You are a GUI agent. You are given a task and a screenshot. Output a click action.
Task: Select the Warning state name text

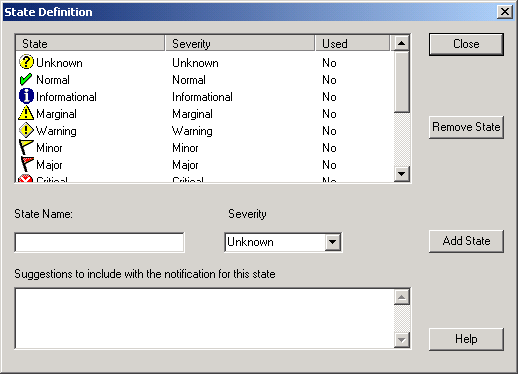tap(56, 131)
